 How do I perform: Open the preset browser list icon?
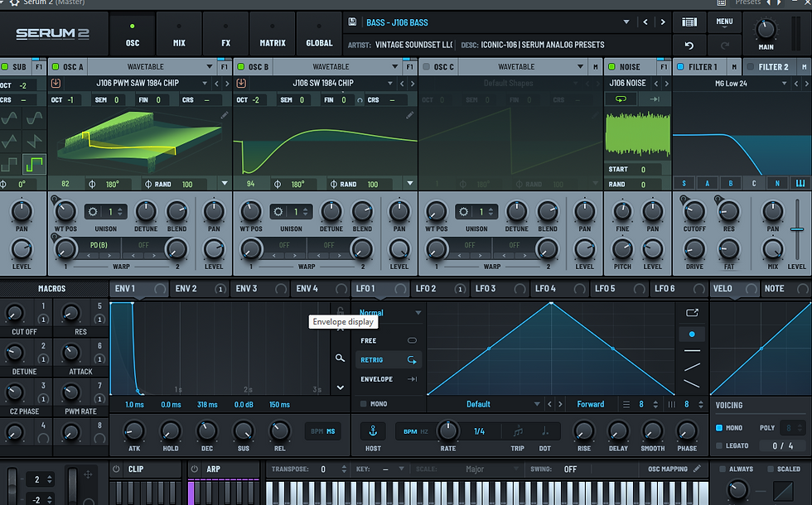(x=689, y=22)
